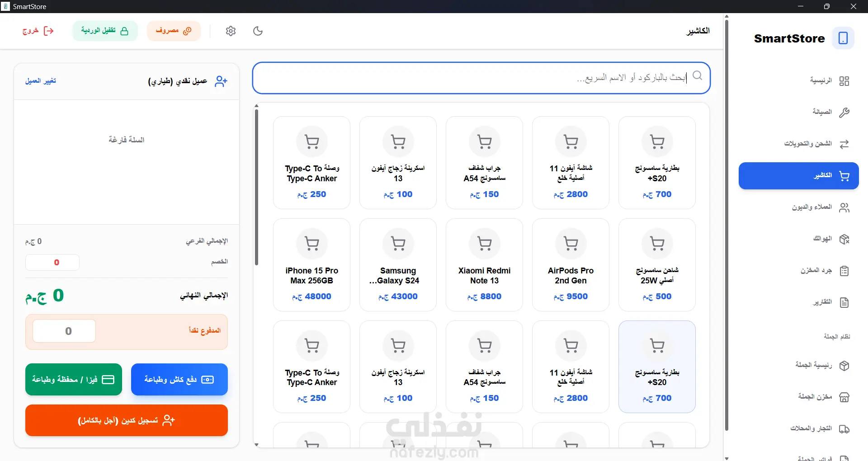This screenshot has width=868, height=461.
Task: Add iPhone 15 Pro Max 256GB product card
Action: [x=311, y=265]
